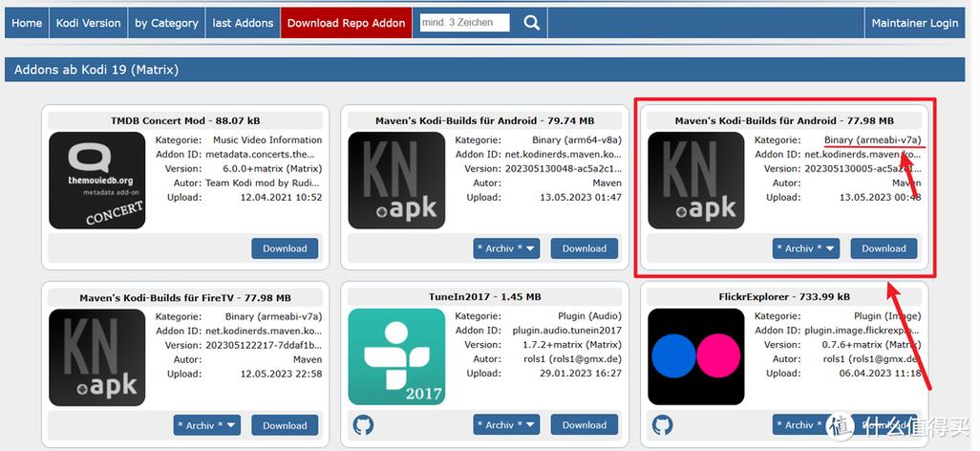The height and width of the screenshot is (451, 980).
Task: Expand Archiv dropdown for TuneIn2017
Action: pyautogui.click(x=506, y=425)
